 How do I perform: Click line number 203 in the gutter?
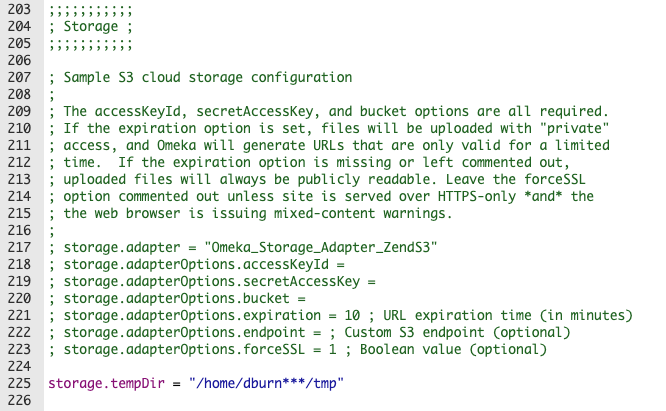coord(19,9)
